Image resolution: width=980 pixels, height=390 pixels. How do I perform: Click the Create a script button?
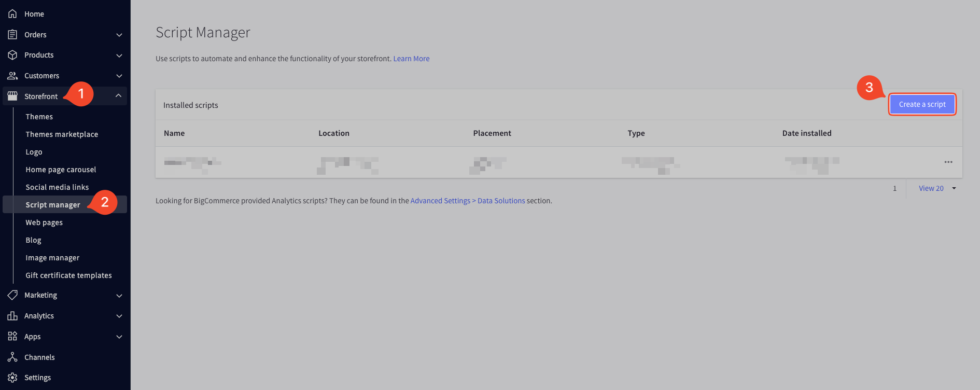tap(922, 104)
